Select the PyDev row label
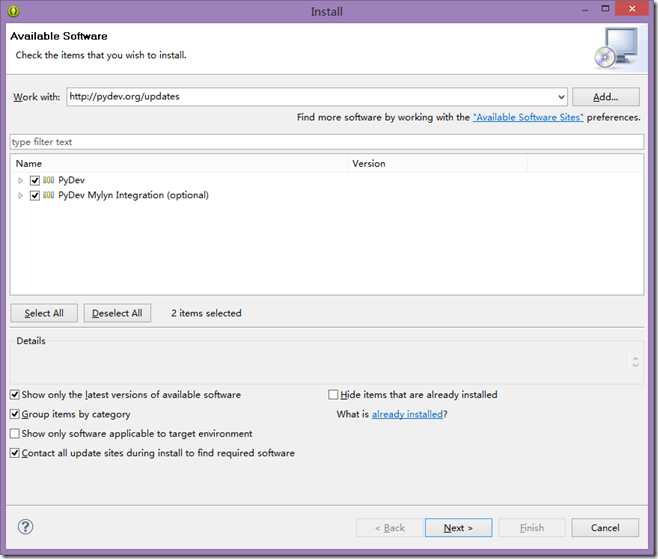Viewport: 658px width, 559px height. coord(71,180)
